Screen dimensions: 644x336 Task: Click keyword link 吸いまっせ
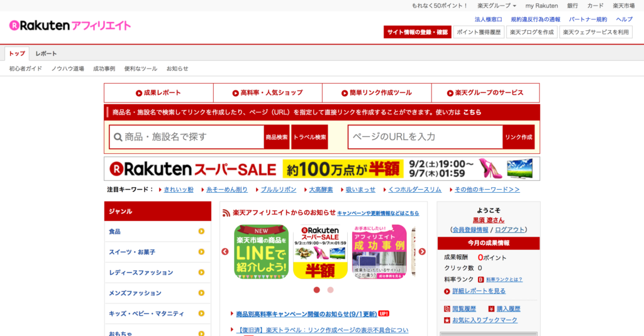[x=360, y=190]
